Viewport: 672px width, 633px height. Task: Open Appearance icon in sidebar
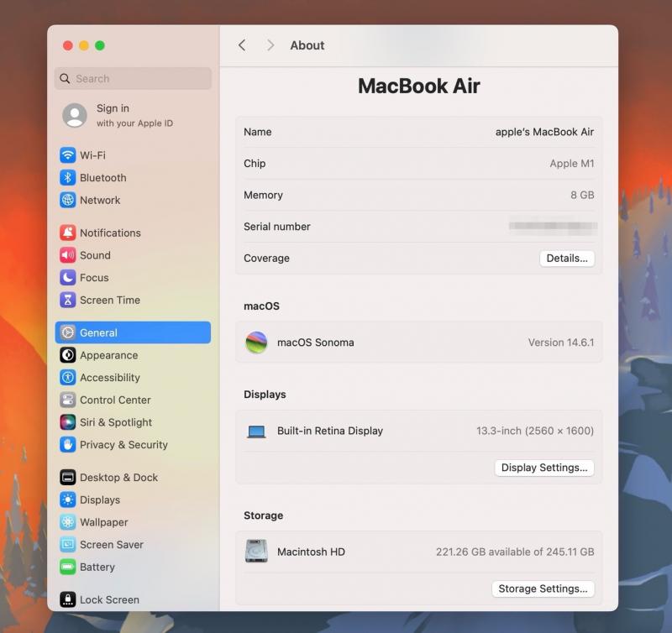click(68, 355)
